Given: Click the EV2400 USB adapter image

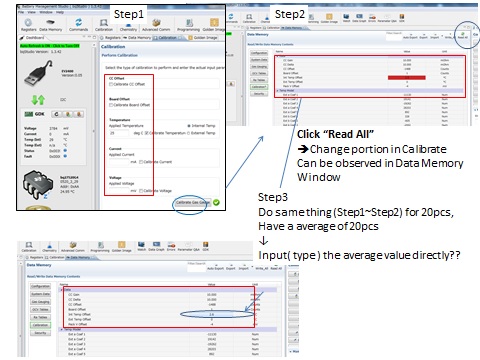Looking at the screenshot, I should (38, 72).
